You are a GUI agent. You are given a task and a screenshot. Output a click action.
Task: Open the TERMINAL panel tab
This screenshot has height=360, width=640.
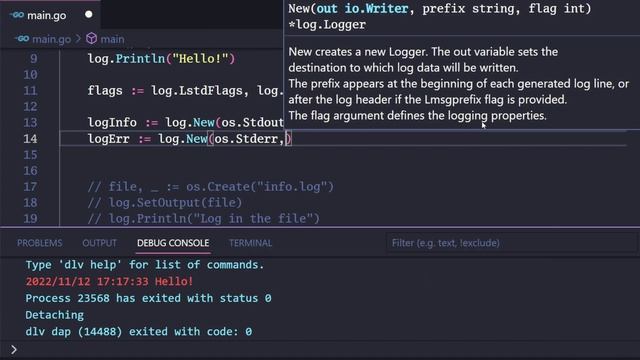(x=250, y=243)
